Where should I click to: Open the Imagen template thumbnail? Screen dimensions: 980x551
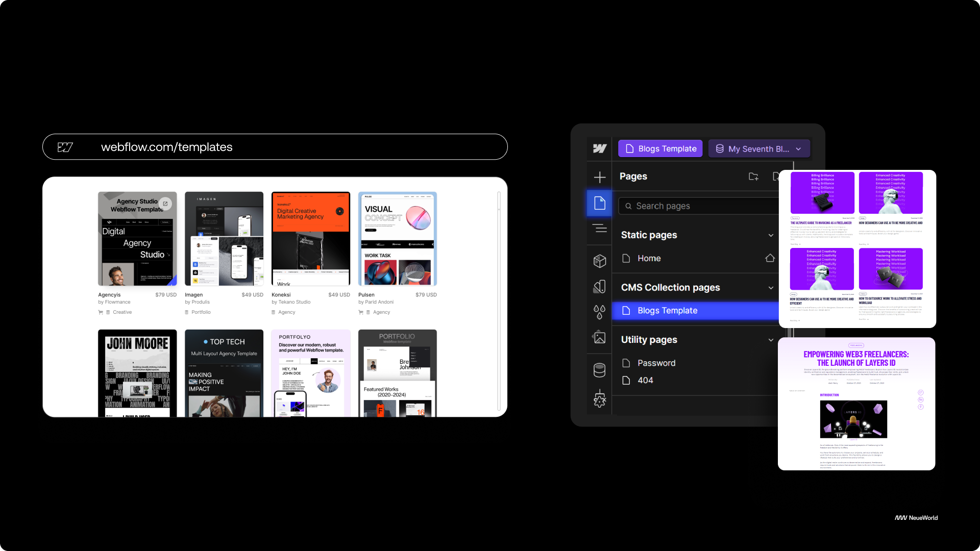pos(224,239)
